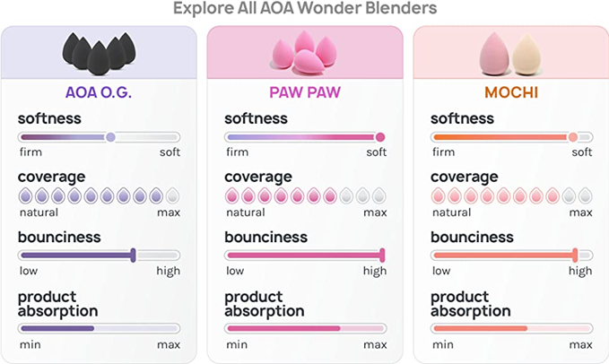Select the PAW PAW product title
This screenshot has width=609, height=364.
pos(305,92)
